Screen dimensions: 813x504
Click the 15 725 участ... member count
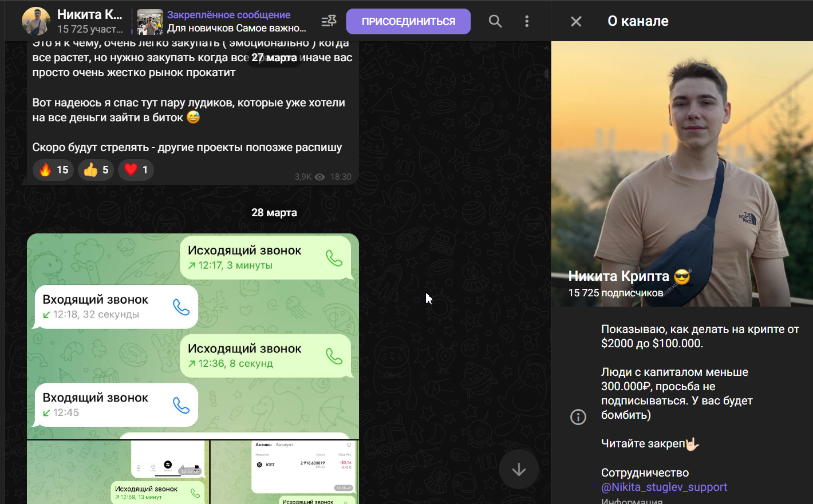coord(90,29)
